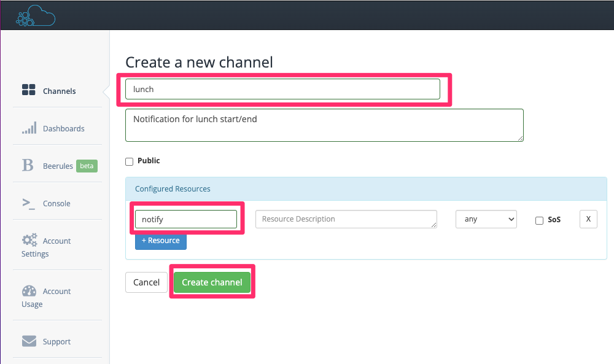The width and height of the screenshot is (614, 364).
Task: Click the Account Settings gears icon
Action: coord(29,239)
